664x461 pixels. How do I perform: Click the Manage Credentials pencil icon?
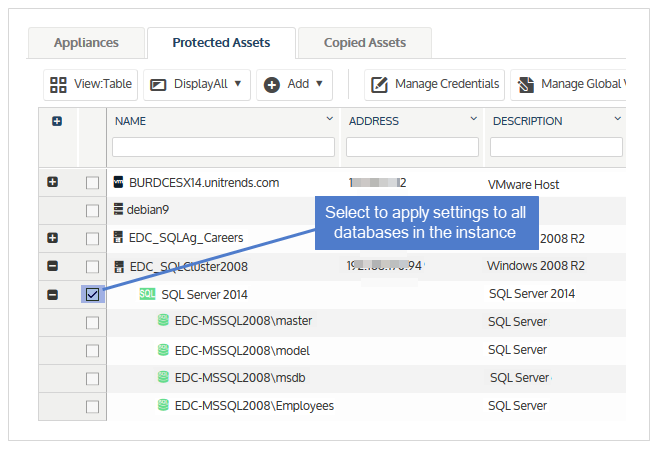379,85
